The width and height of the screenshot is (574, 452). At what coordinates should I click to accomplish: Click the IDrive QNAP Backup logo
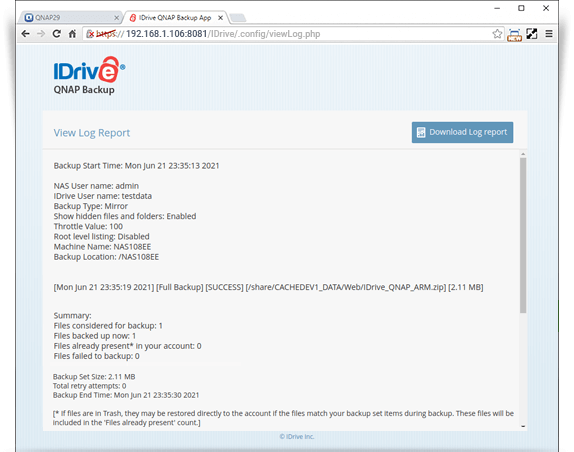click(89, 76)
